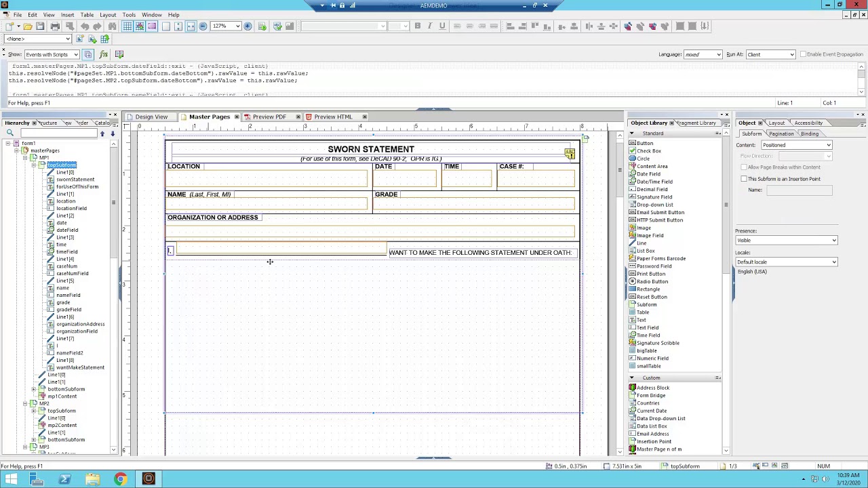Switch to the Design View tab

pyautogui.click(x=151, y=117)
